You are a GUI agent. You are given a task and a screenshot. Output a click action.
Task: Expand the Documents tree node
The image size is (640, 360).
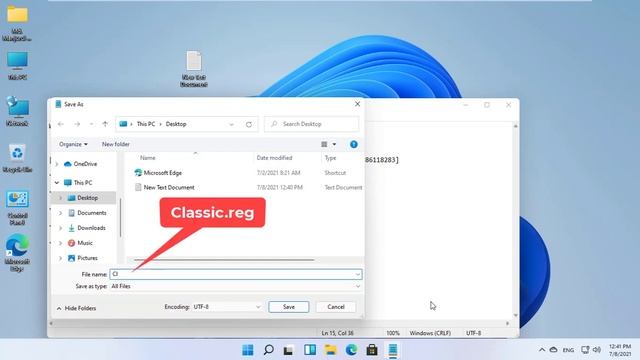coord(60,213)
